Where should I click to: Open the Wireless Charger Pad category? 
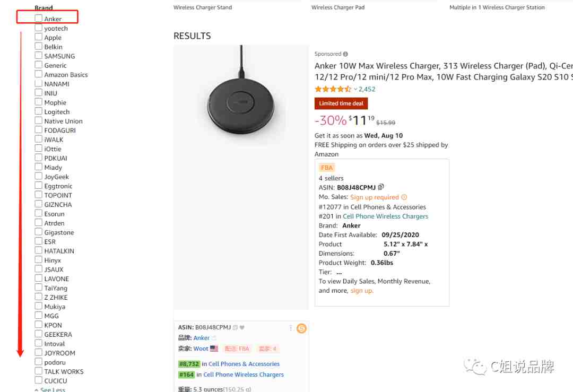(338, 7)
